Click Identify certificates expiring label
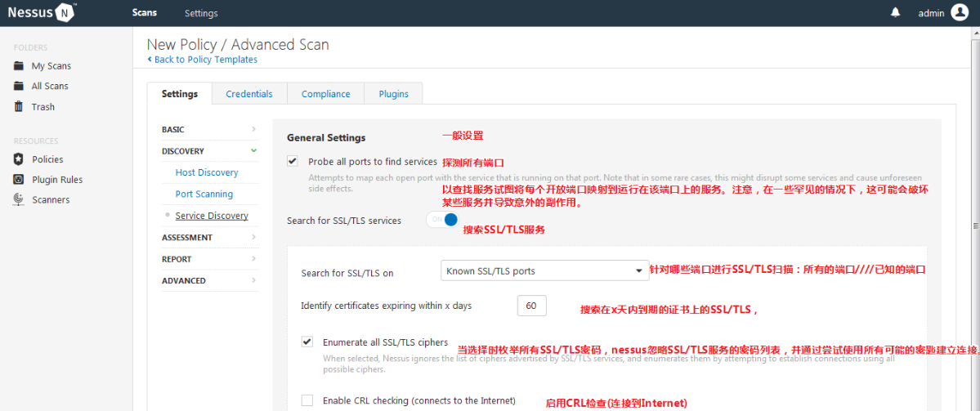 pyautogui.click(x=387, y=306)
